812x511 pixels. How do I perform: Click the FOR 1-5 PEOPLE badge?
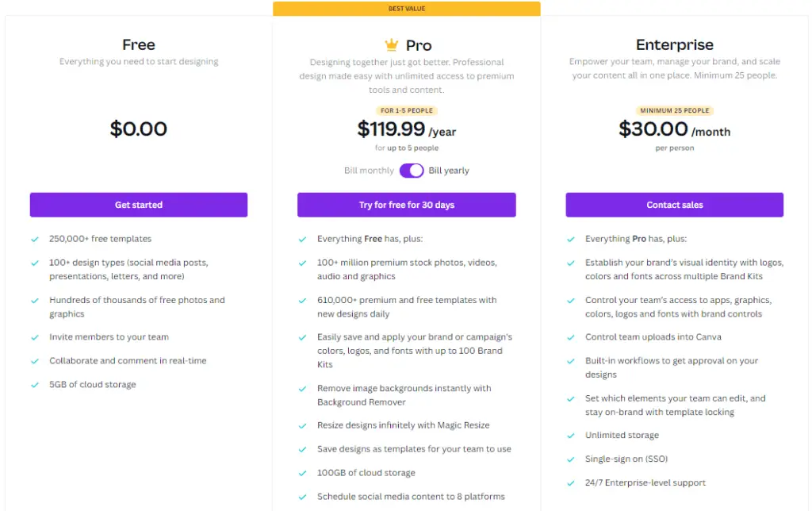[407, 110]
